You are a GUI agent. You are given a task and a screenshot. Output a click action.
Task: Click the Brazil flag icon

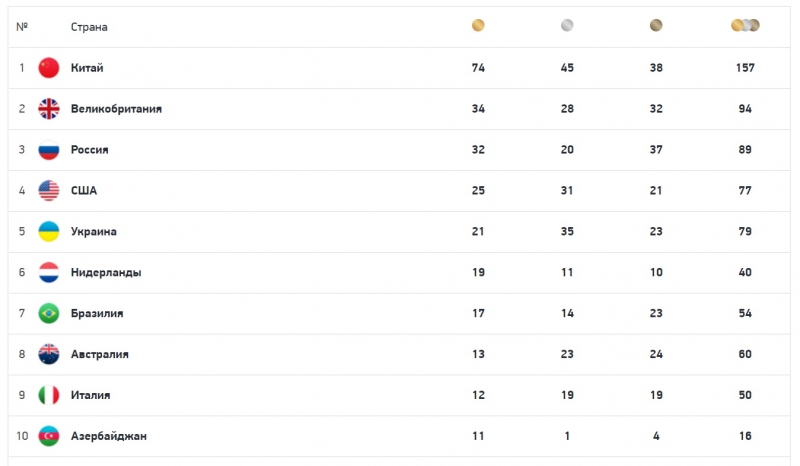[x=49, y=314]
